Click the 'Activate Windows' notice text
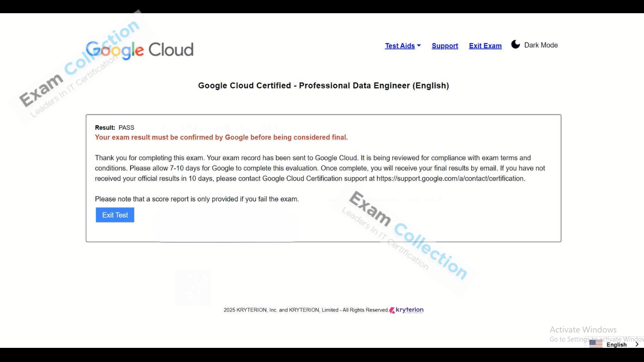The width and height of the screenshot is (644, 362). 583,329
